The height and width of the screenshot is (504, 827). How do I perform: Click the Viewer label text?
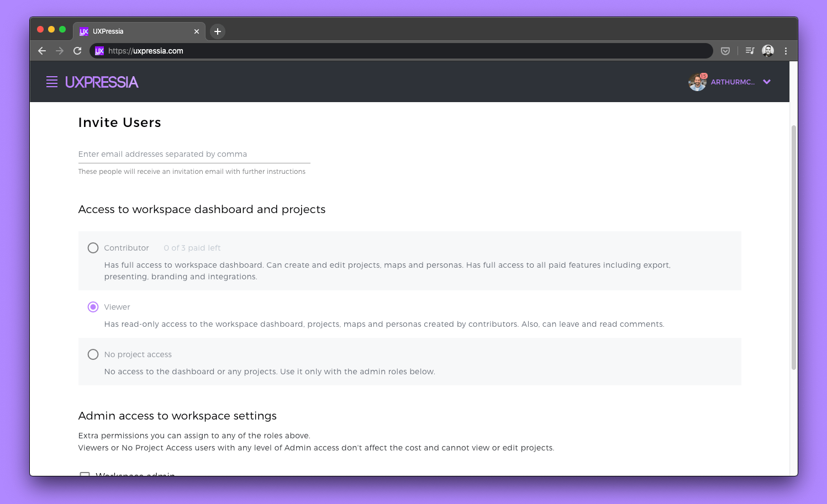117,307
